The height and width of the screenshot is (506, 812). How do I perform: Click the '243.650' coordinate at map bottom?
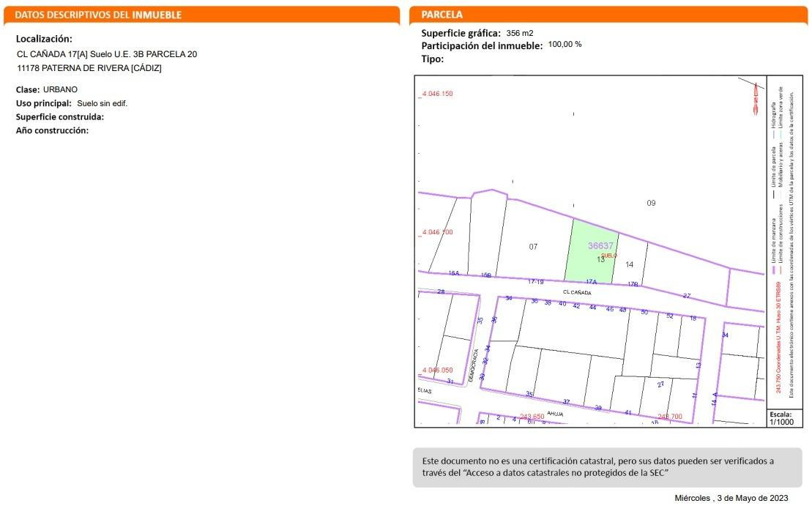(x=532, y=417)
